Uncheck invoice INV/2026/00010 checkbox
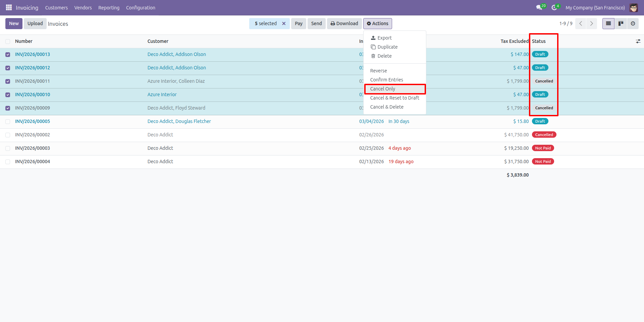 coord(8,95)
